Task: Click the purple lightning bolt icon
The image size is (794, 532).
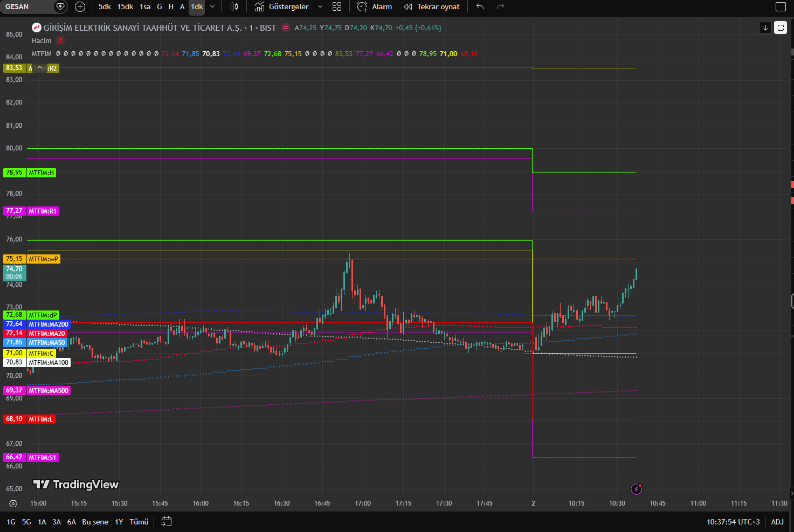Action: (x=637, y=489)
